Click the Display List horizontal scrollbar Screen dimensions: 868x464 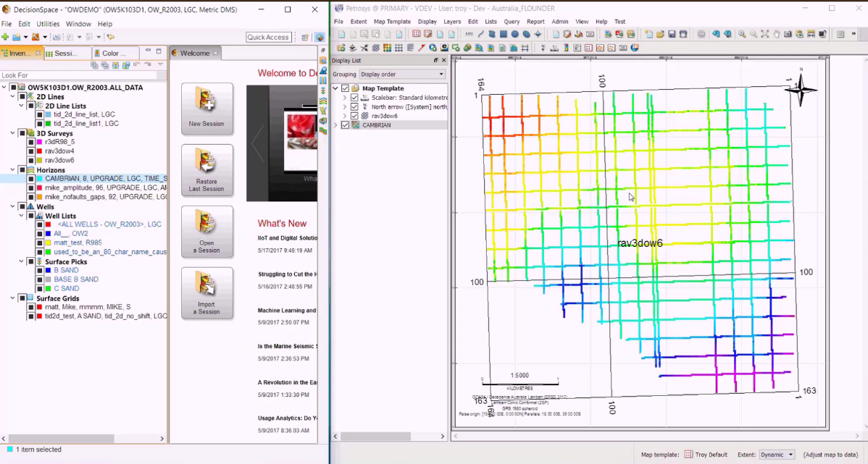pyautogui.click(x=389, y=436)
